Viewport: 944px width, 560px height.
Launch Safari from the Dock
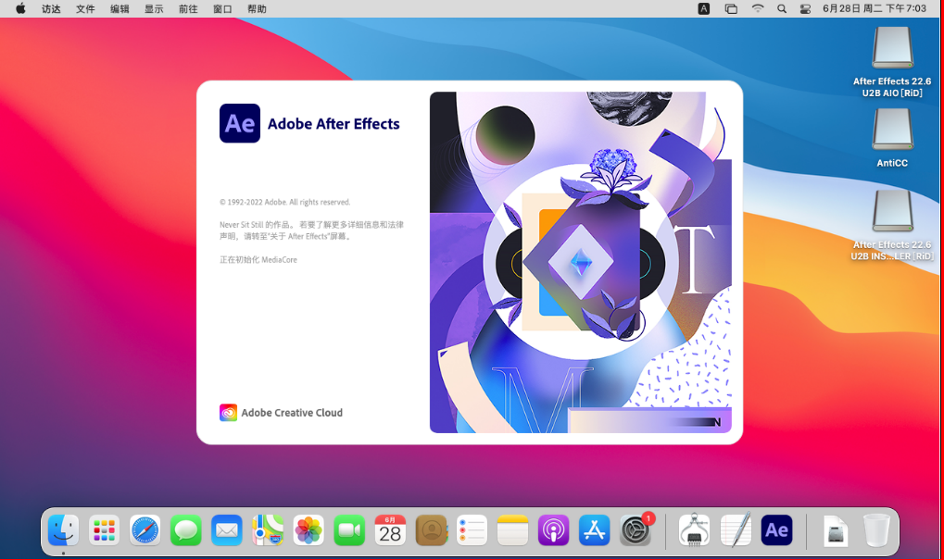tap(145, 530)
